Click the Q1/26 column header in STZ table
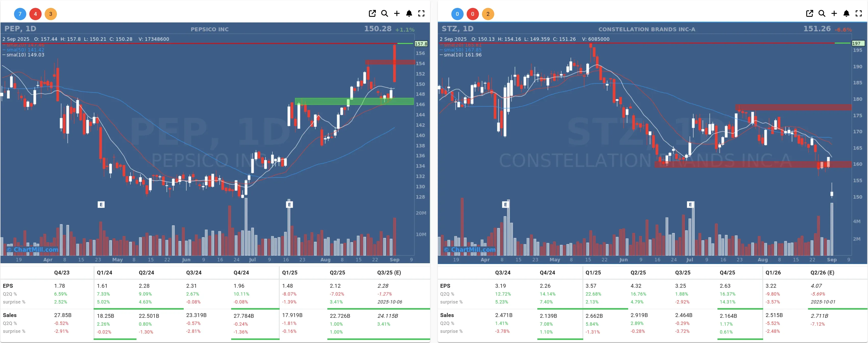Screen dimensions: 868x343 pyautogui.click(x=773, y=273)
